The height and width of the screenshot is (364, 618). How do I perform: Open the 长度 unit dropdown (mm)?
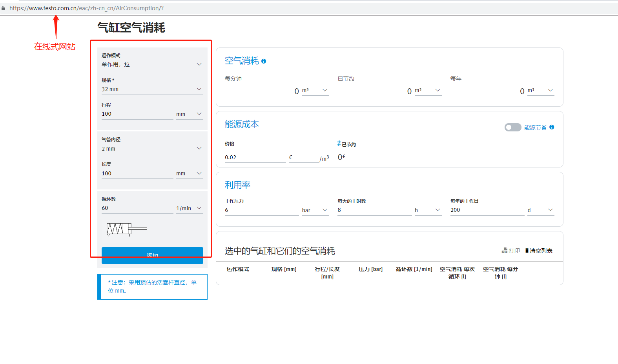[190, 173]
